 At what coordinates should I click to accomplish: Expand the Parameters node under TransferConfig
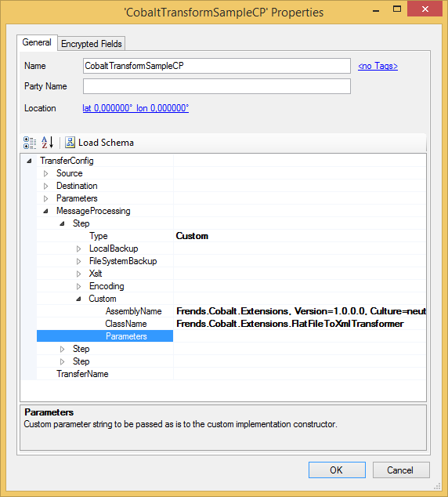coord(45,199)
